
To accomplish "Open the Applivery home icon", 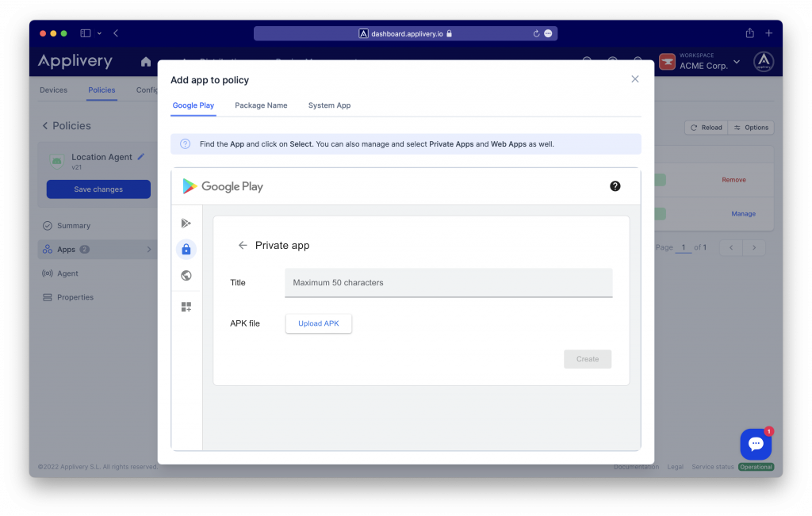I will [146, 62].
